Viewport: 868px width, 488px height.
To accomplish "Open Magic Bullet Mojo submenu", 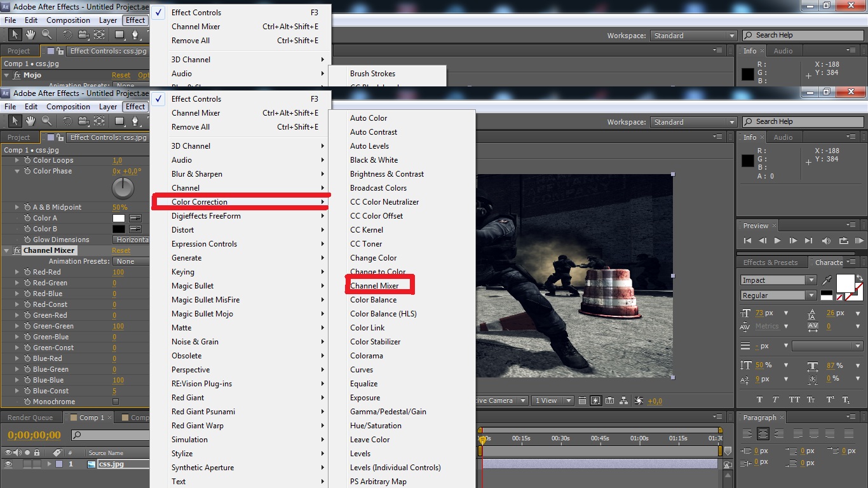I will coord(240,314).
